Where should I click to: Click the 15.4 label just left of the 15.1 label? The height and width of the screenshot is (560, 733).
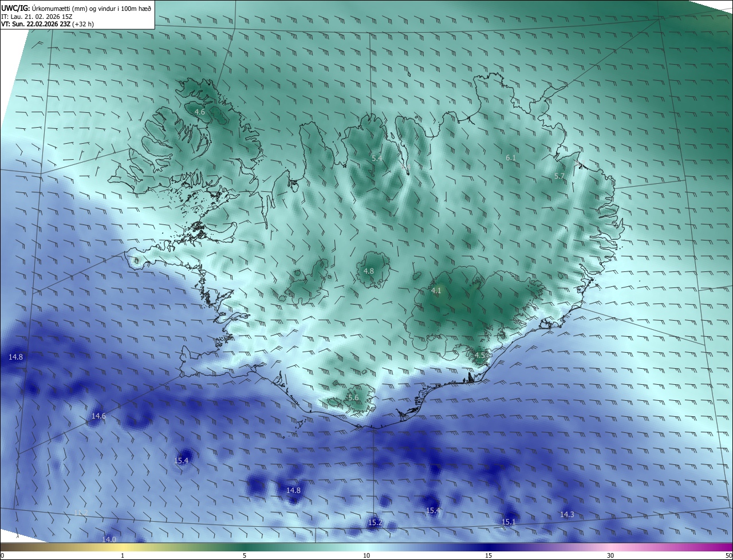[433, 511]
